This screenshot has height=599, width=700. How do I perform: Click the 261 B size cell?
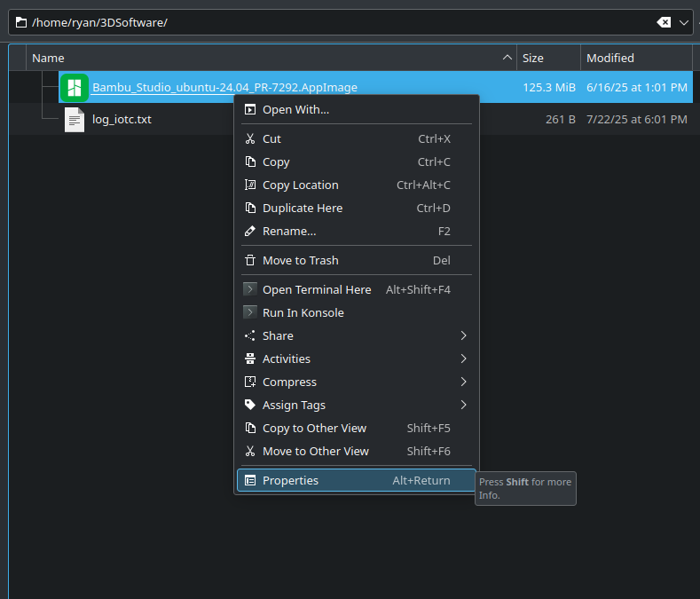pos(561,120)
